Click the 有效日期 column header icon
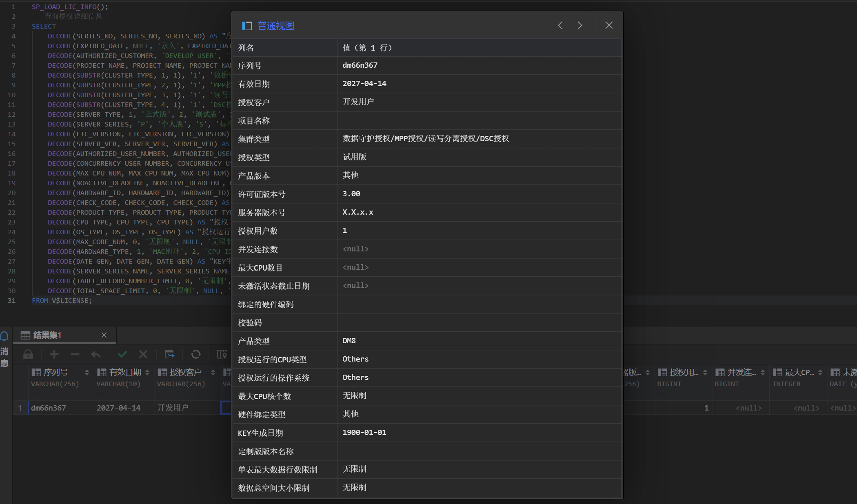Screen dimensions: 857x504 tap(101, 372)
